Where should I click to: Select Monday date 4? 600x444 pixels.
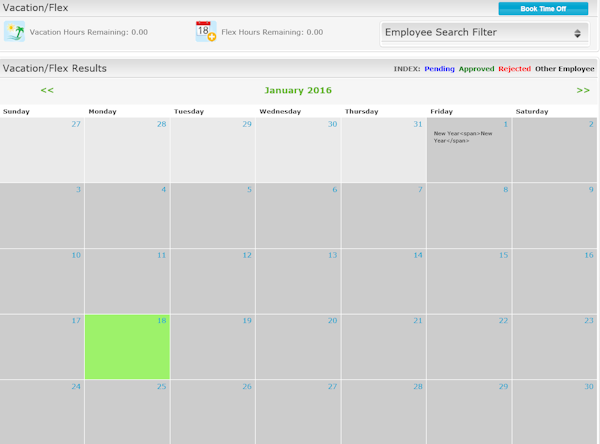[x=127, y=215]
